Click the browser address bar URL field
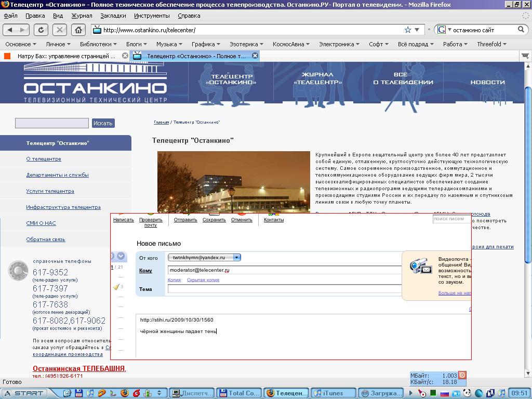 click(x=252, y=30)
